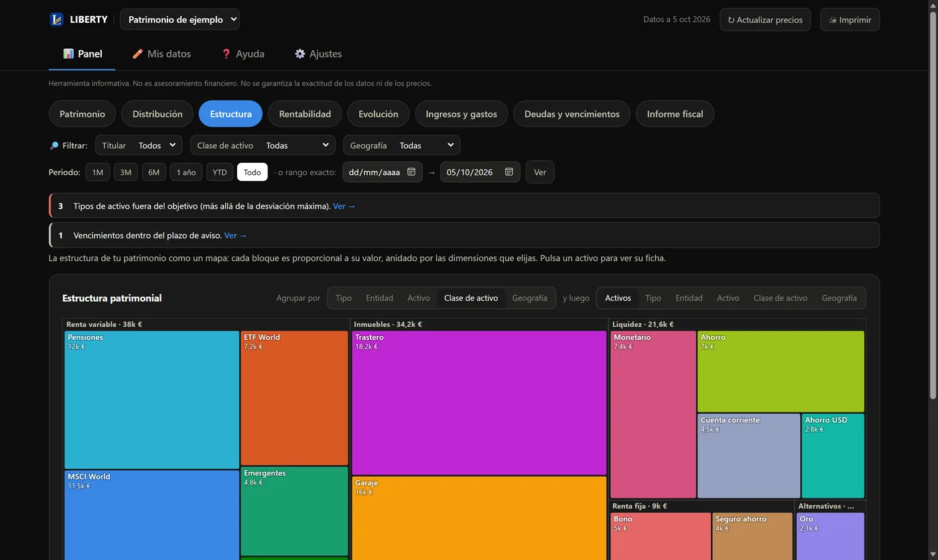The width and height of the screenshot is (938, 560).
Task: Set period to 3M
Action: point(126,172)
